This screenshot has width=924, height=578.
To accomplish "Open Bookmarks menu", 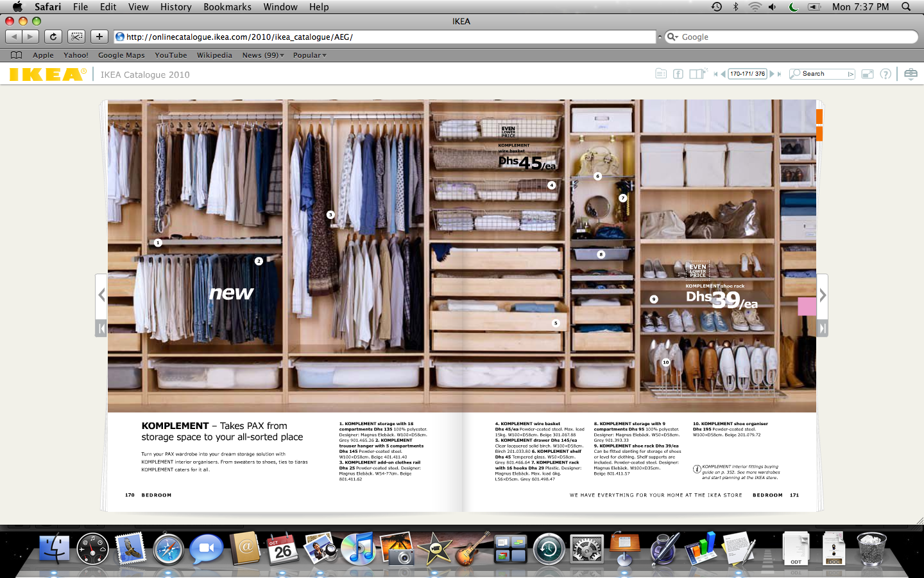I will (x=227, y=6).
